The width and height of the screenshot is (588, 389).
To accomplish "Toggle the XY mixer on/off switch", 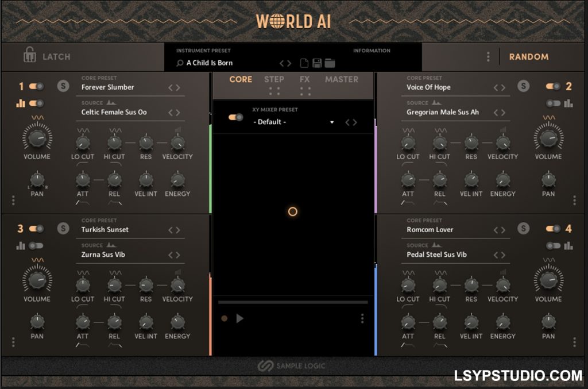I will click(236, 117).
